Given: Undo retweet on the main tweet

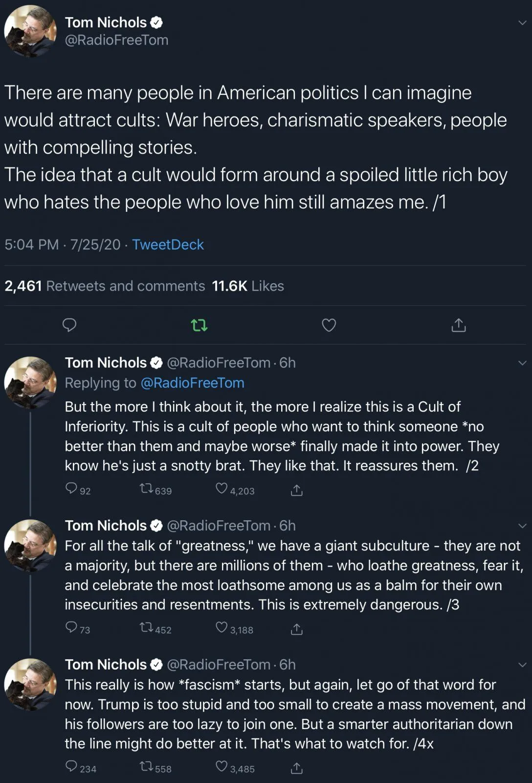Looking at the screenshot, I should click(199, 325).
